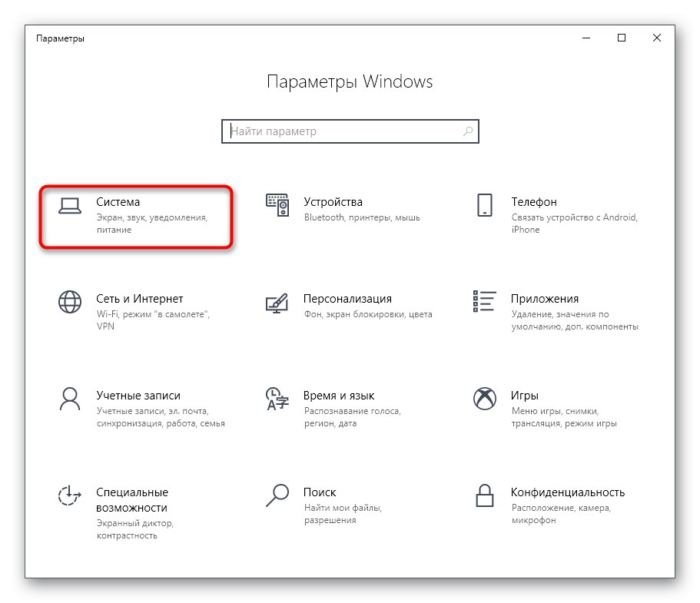Open the Сеть и Интернет heading

point(140,299)
